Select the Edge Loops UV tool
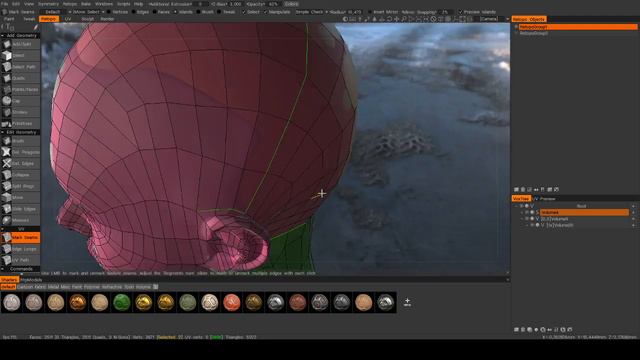 point(20,249)
